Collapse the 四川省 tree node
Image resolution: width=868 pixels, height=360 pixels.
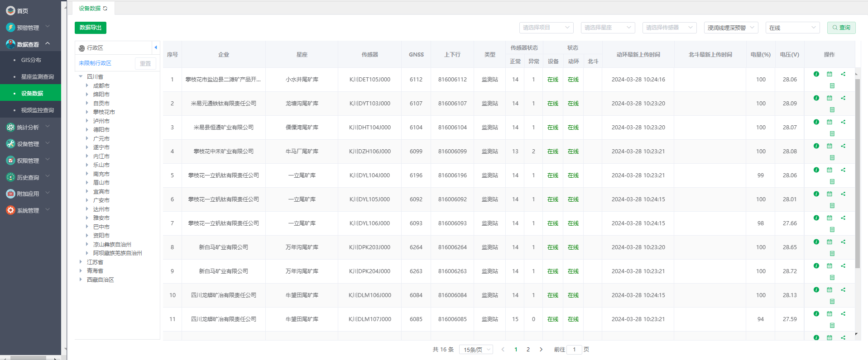(81, 76)
